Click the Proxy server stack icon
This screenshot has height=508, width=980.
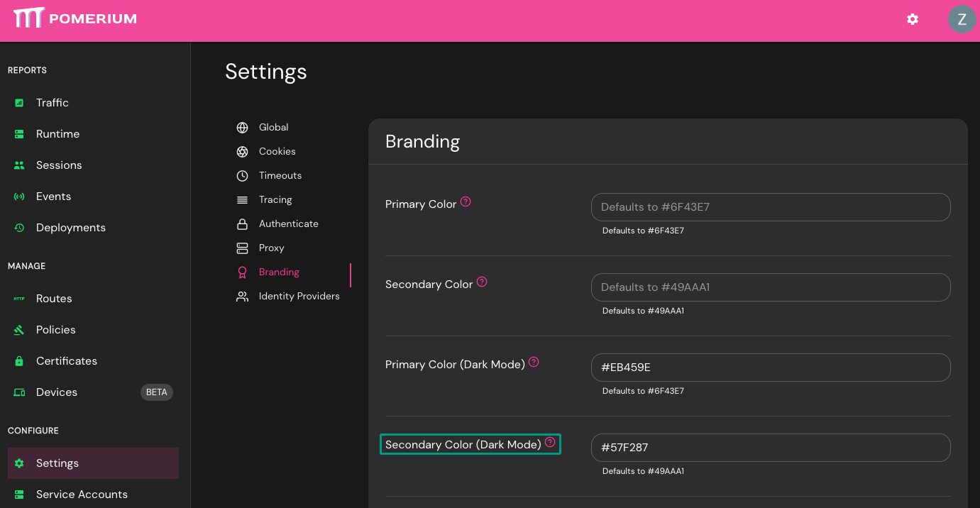point(242,248)
